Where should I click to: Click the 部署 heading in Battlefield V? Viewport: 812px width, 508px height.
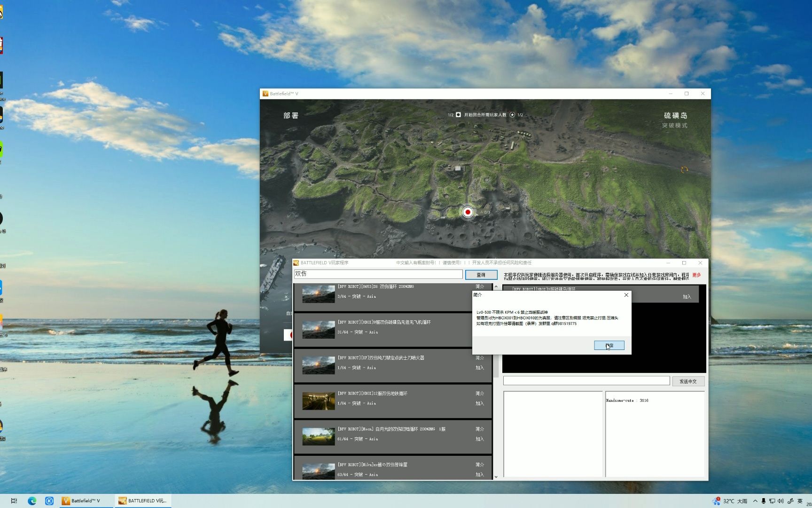[291, 116]
